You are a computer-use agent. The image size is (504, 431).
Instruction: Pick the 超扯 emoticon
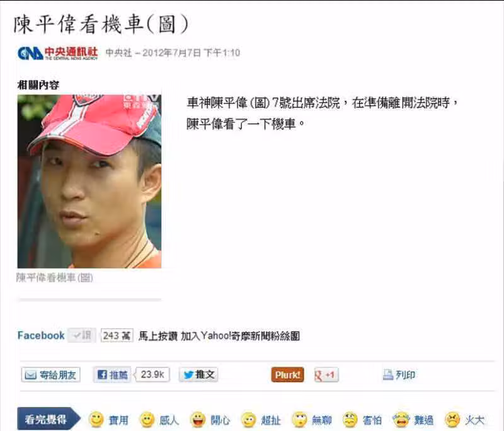[x=248, y=420]
